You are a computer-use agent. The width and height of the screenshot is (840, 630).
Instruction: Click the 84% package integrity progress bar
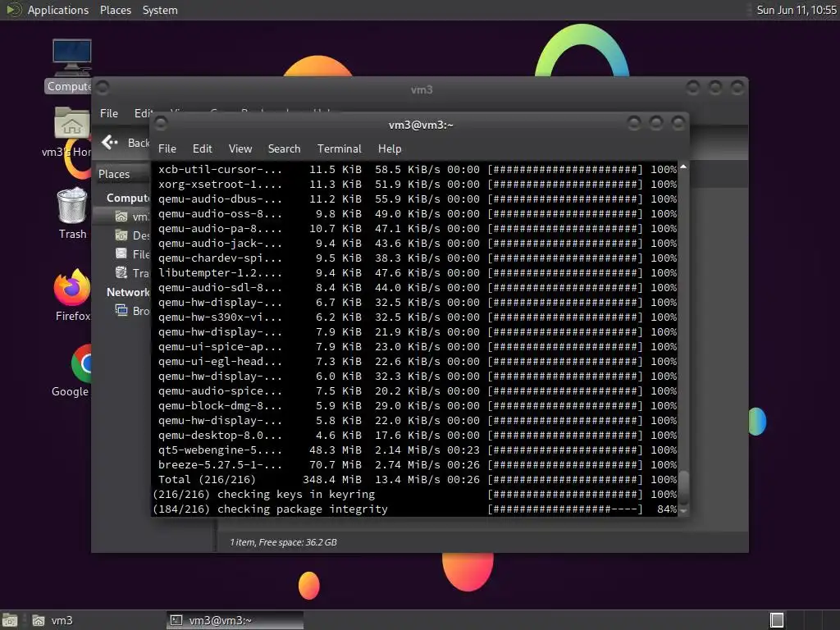565,509
